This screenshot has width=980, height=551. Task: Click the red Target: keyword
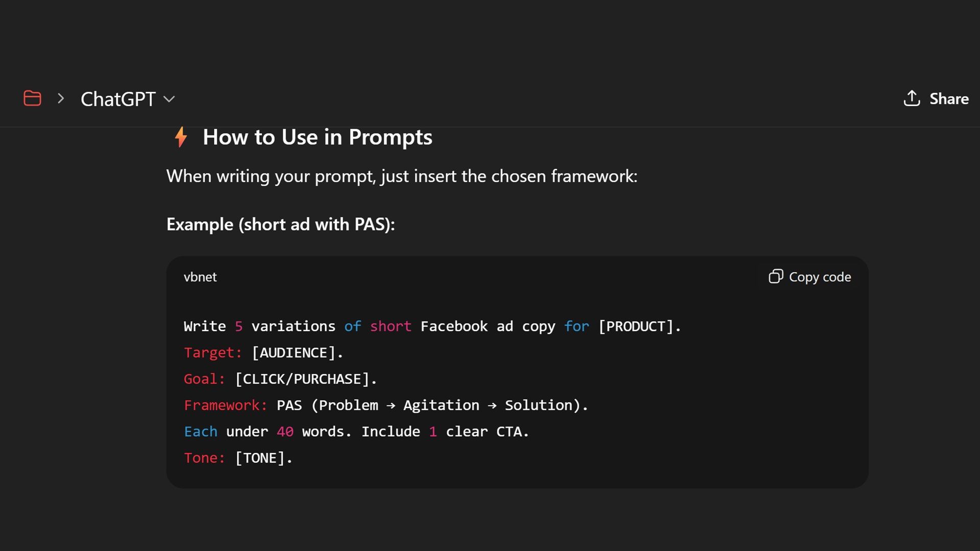click(212, 353)
